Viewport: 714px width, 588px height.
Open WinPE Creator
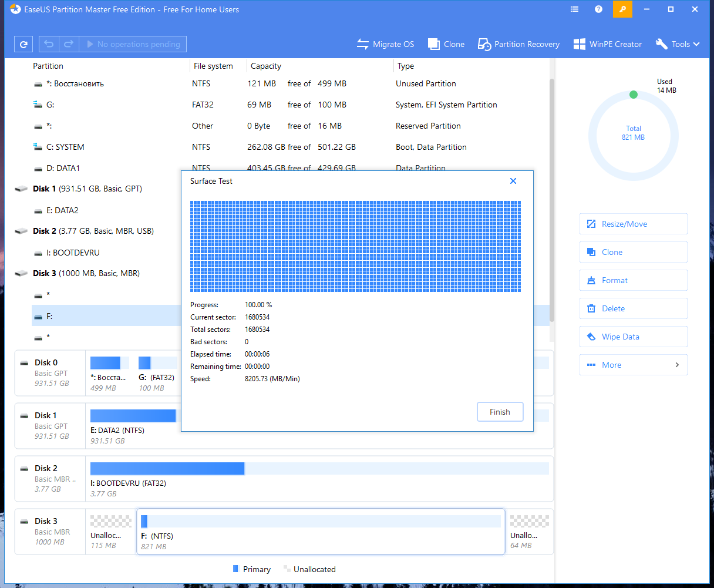607,44
